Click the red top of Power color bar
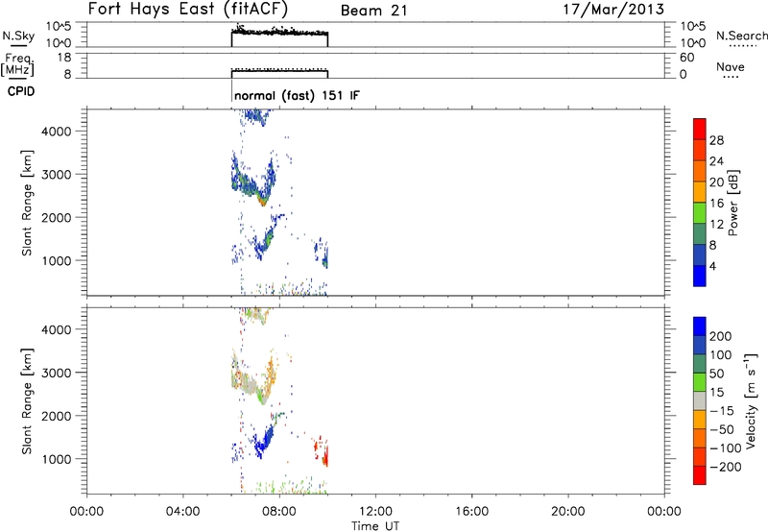The height and width of the screenshot is (532, 768). (700, 129)
